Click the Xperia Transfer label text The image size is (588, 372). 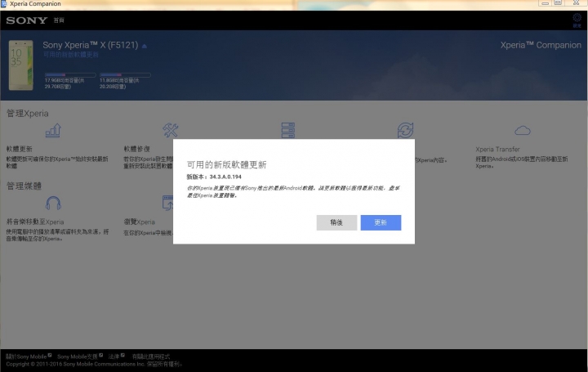pos(497,149)
